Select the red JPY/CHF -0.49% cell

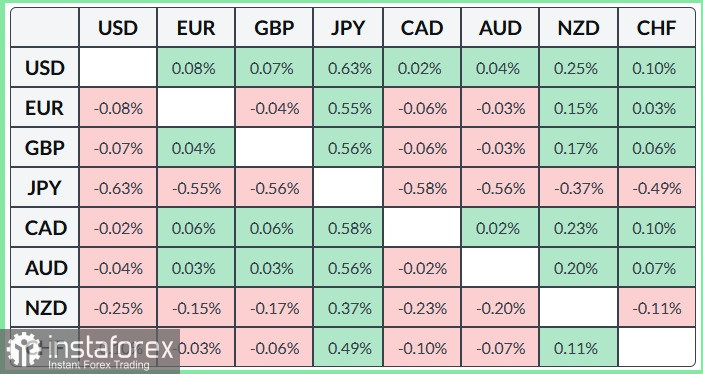coord(656,188)
